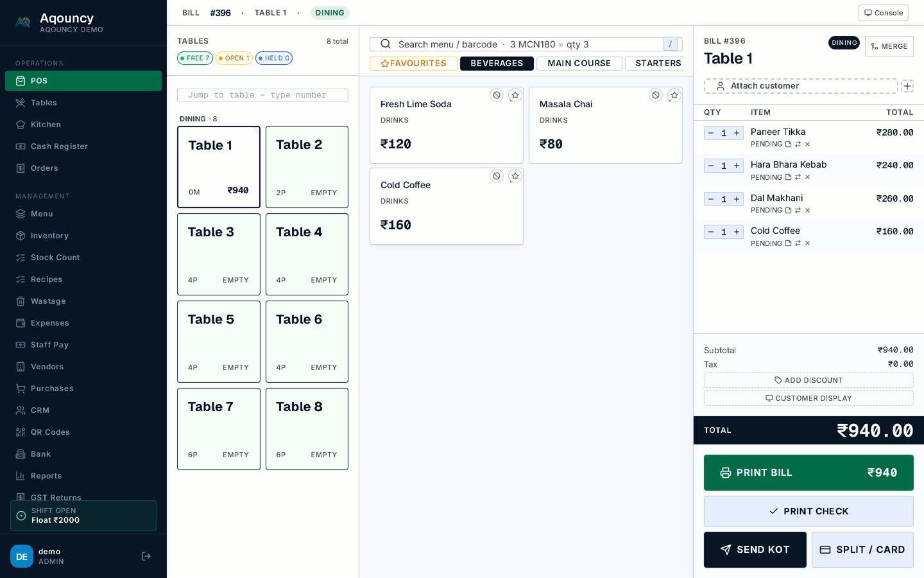924x578 pixels.
Task: Go to the Inventory section
Action: (83, 236)
